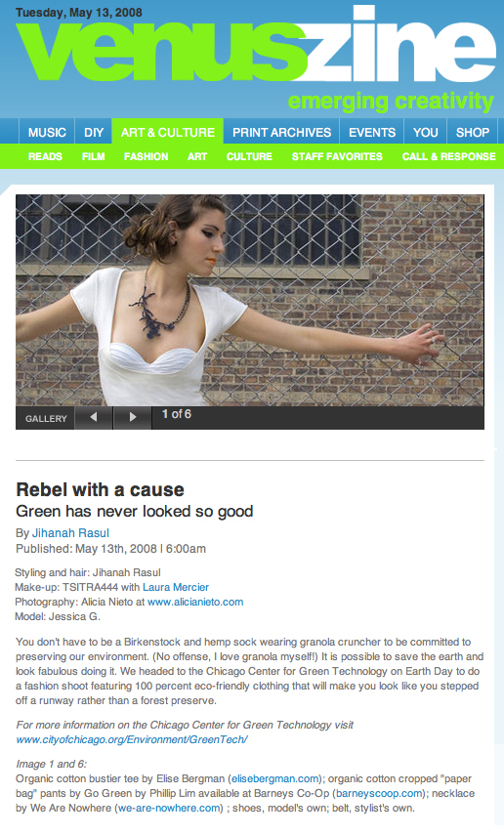Visit elisebergman.com link
Viewport: 504px width, 835px height.
coord(274,778)
